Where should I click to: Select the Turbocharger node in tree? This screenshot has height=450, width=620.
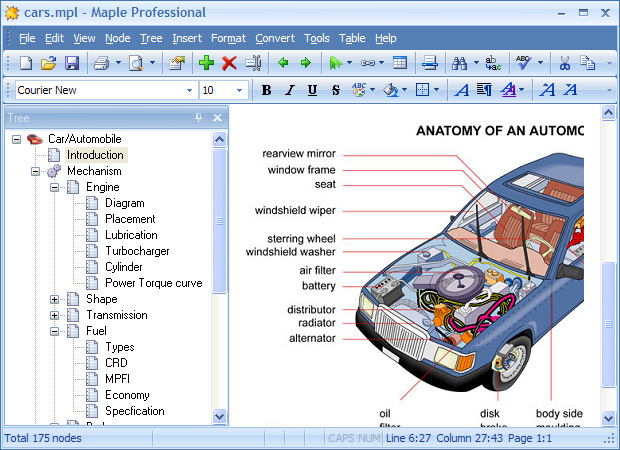click(137, 251)
